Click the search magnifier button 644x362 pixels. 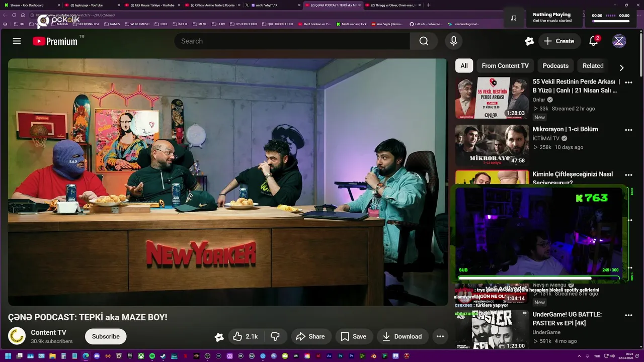pyautogui.click(x=424, y=41)
